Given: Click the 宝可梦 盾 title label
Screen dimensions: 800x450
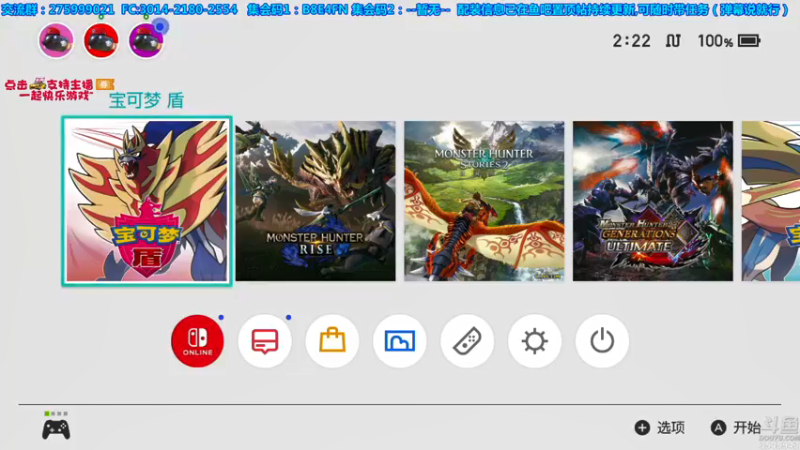Looking at the screenshot, I should point(146,101).
